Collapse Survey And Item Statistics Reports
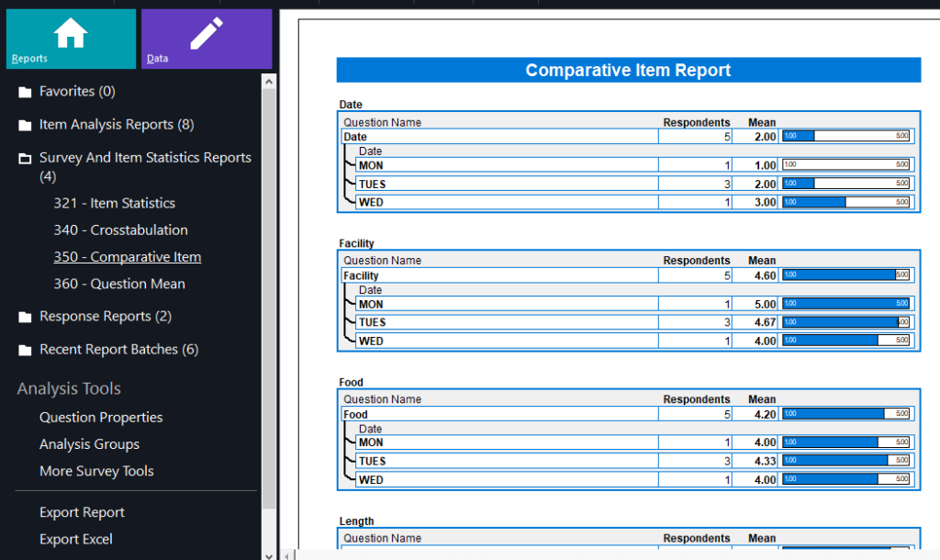 coord(145,167)
